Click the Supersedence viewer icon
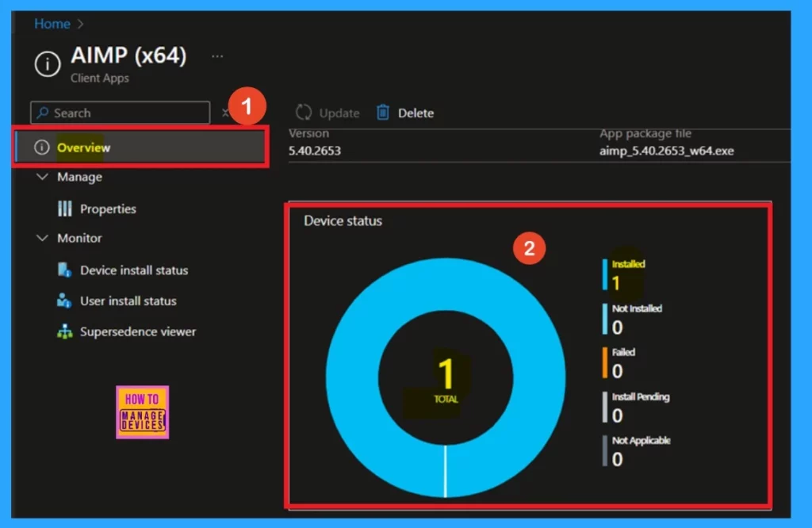This screenshot has width=812, height=528. (65, 331)
